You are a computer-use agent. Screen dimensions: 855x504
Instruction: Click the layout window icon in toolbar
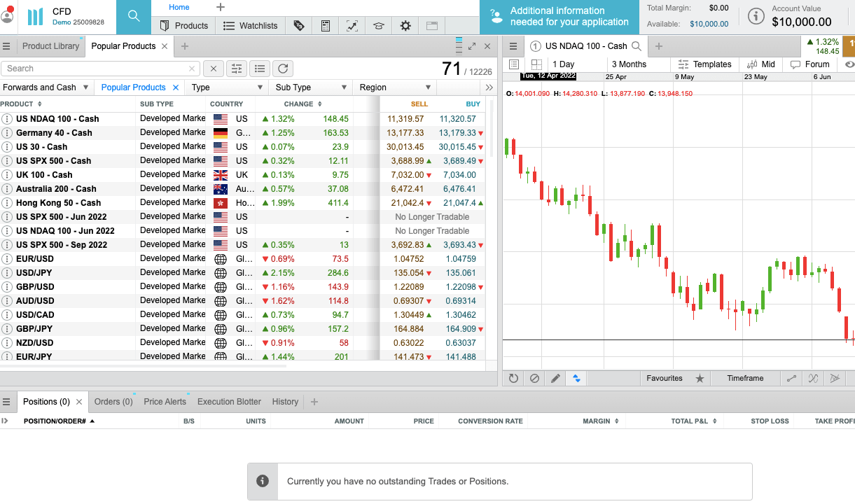[x=432, y=26]
